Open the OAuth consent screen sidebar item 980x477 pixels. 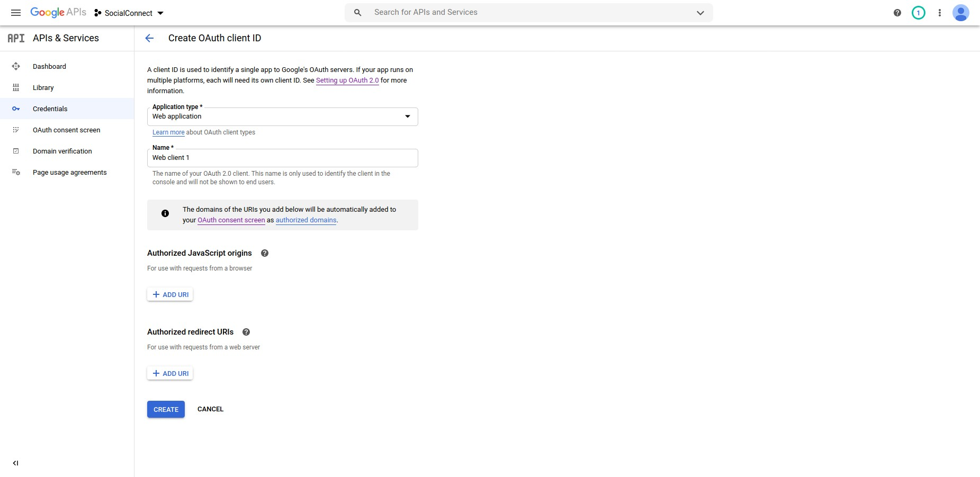click(x=66, y=130)
